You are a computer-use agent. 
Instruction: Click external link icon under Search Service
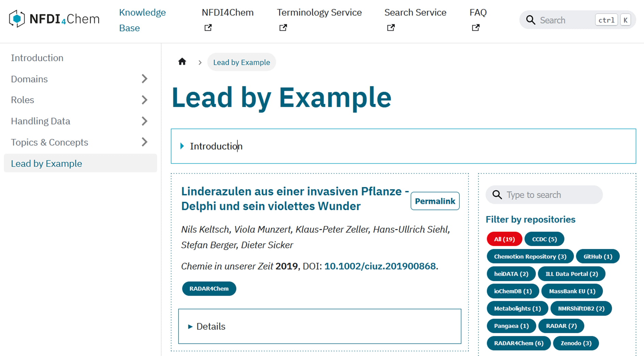[391, 28]
